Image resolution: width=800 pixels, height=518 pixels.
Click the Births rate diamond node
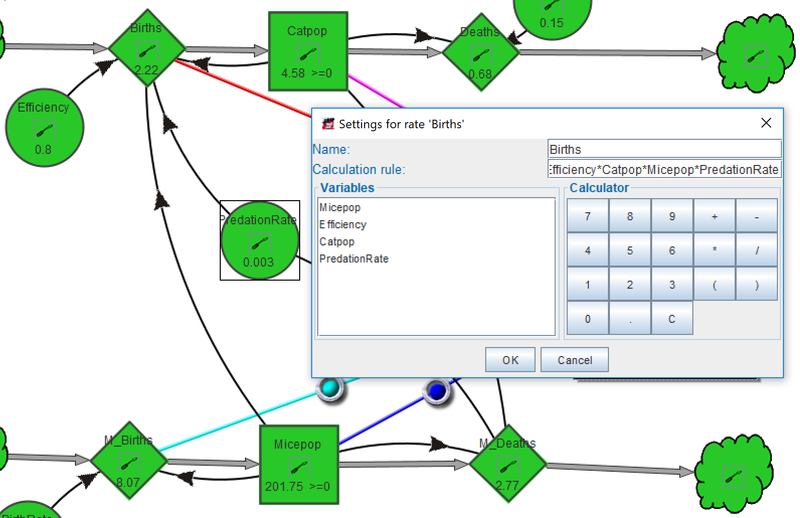point(147,48)
